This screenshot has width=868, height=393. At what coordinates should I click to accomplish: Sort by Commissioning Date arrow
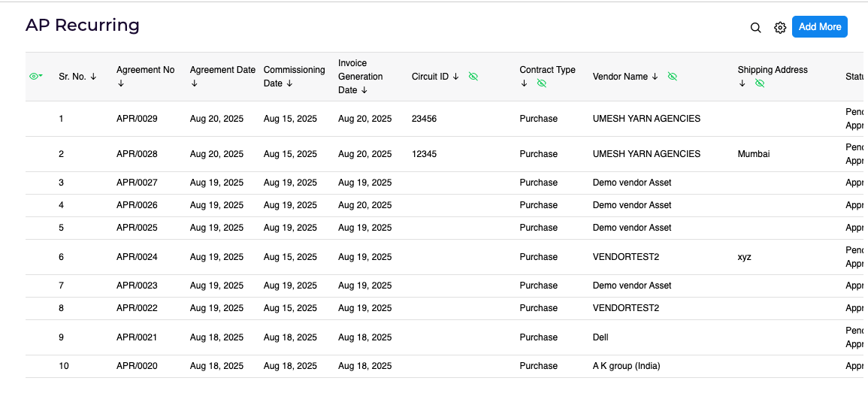[x=289, y=83]
